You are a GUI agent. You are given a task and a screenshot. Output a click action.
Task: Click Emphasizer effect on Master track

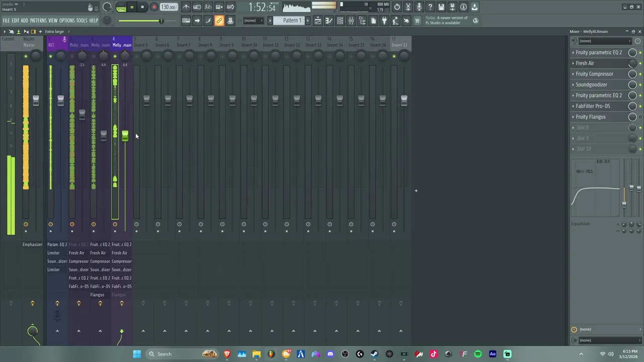pyautogui.click(x=32, y=245)
